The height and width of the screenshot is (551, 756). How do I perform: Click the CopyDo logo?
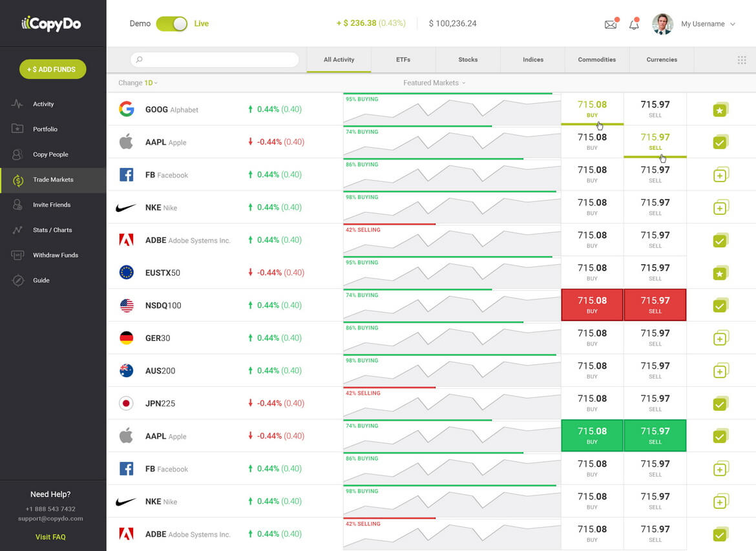(50, 23)
